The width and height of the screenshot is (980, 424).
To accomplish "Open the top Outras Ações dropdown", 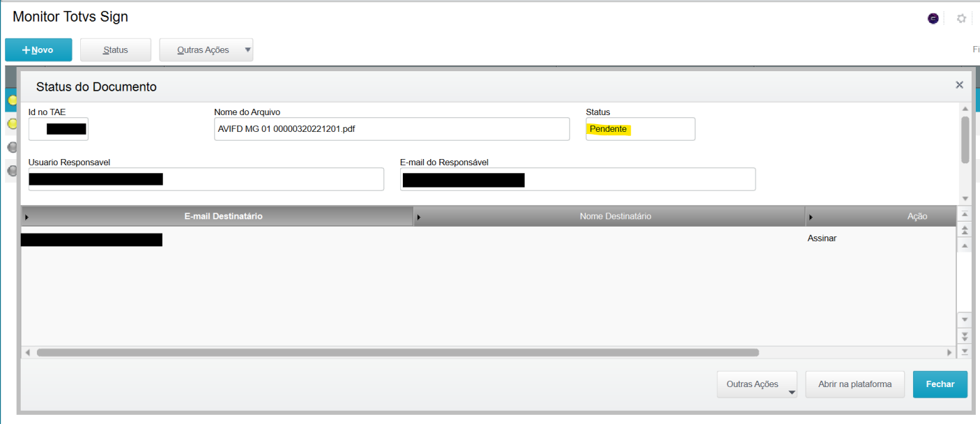I will 206,50.
